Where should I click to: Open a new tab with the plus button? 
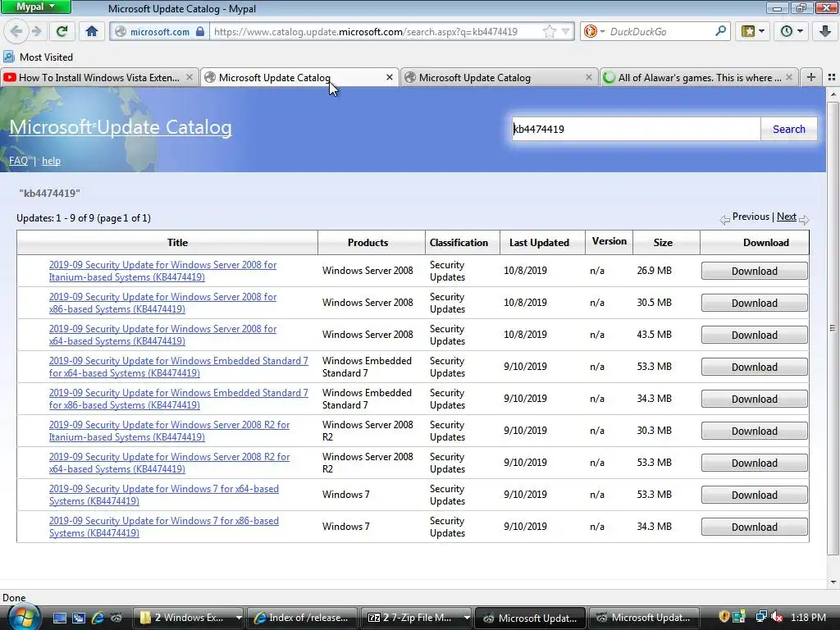[x=811, y=77]
